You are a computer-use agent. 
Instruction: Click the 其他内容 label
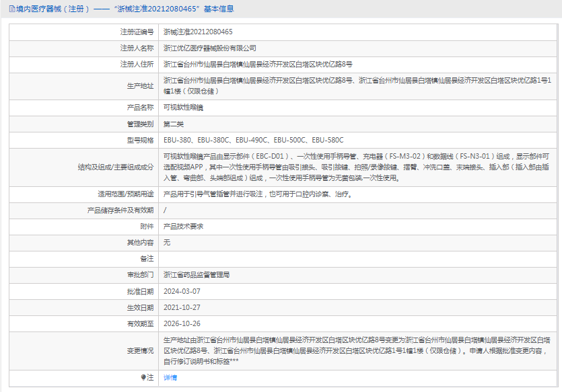140,242
